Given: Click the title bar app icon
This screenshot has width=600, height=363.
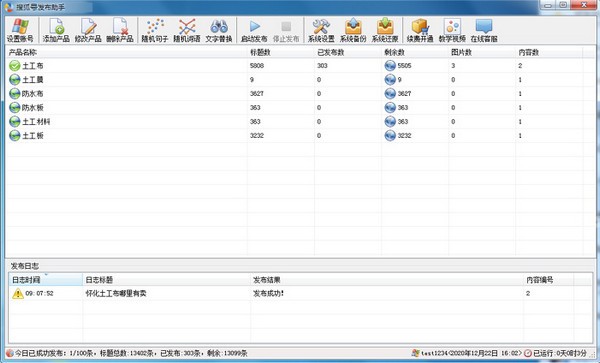Looking at the screenshot, I should tap(8, 7).
